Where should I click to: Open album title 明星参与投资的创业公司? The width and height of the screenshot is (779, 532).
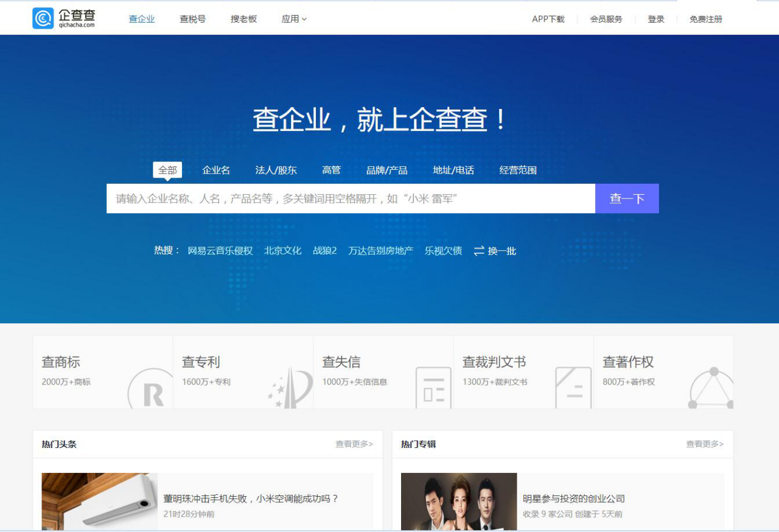point(574,499)
